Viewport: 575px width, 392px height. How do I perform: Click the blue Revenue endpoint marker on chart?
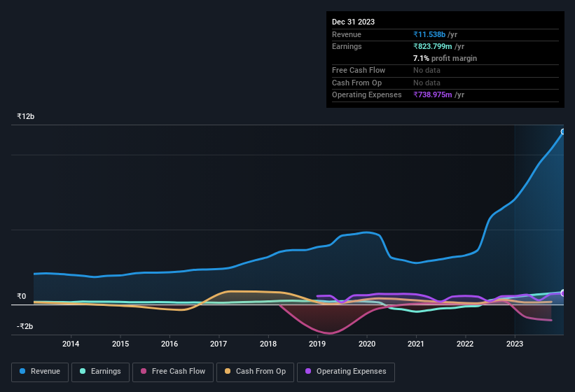coord(563,132)
